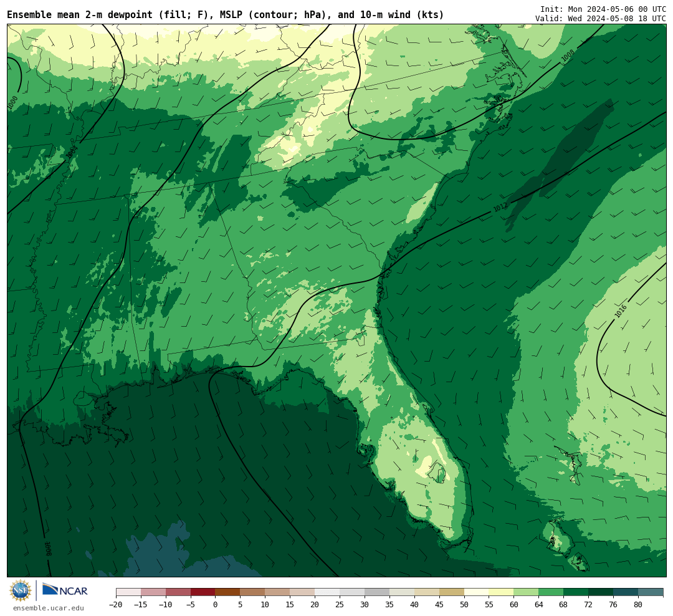
Task: Click the 10 colorbar tick label
Action: coord(265,604)
